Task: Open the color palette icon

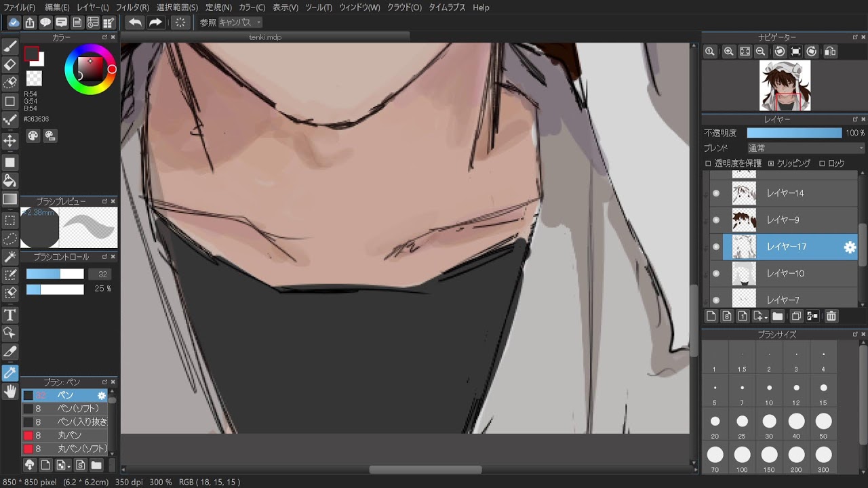Action: pyautogui.click(x=33, y=136)
